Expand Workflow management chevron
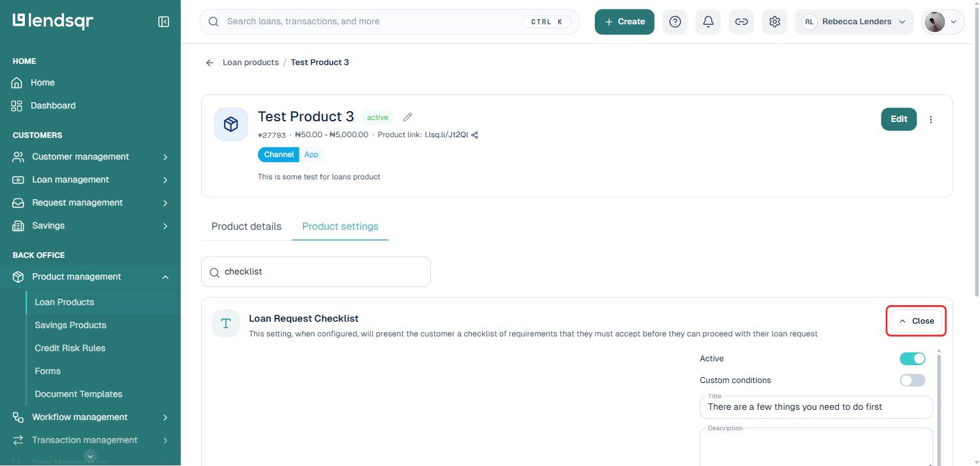 [x=165, y=417]
